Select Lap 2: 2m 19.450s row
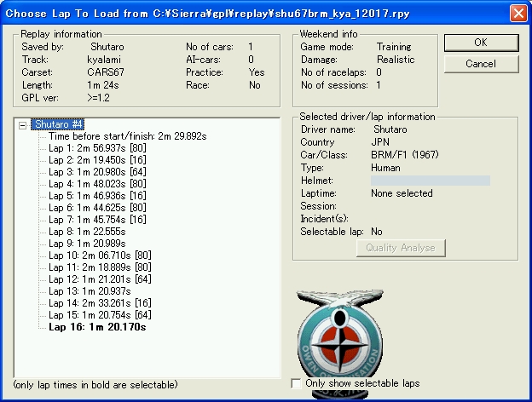 point(97,160)
